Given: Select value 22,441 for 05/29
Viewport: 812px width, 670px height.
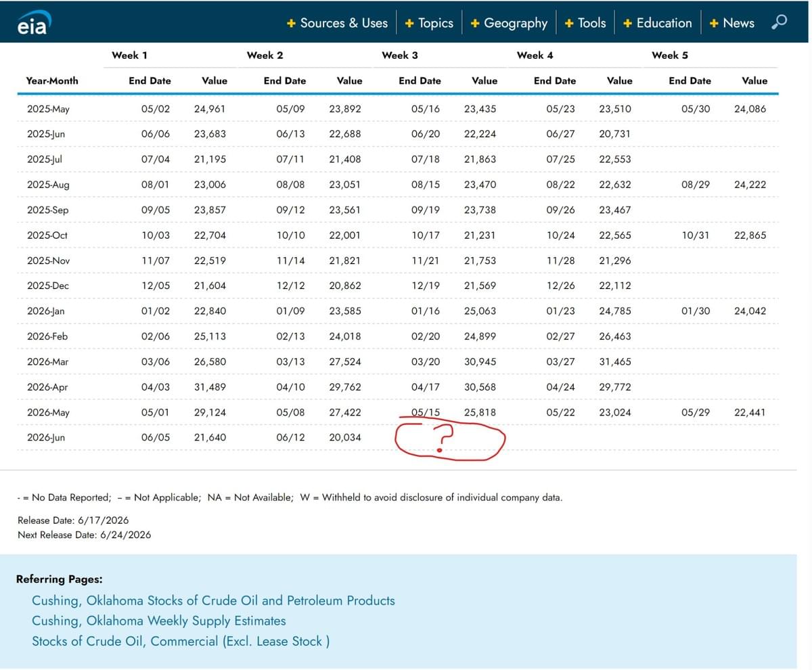Looking at the screenshot, I should coord(750,413).
